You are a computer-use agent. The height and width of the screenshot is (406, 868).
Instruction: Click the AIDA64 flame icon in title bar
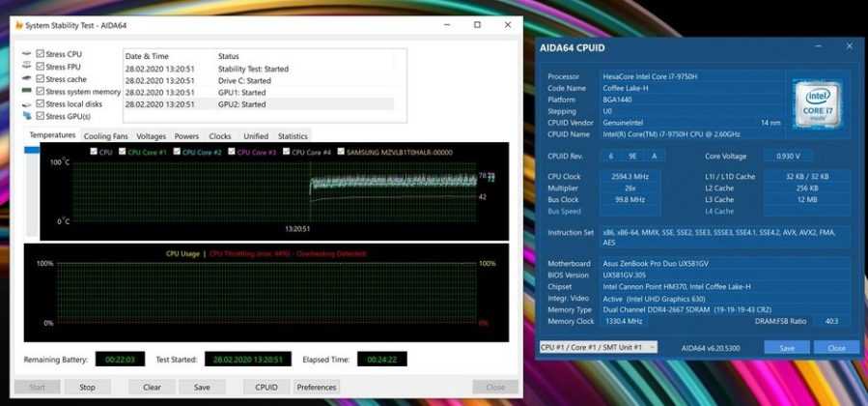(19, 25)
